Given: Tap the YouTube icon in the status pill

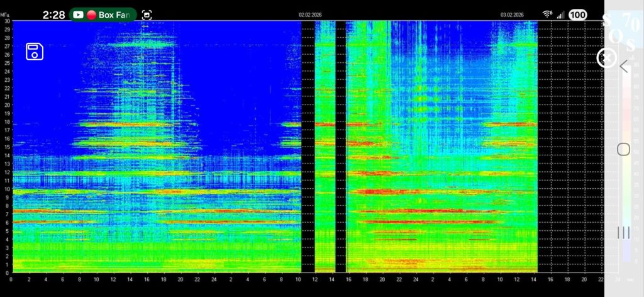Looking at the screenshot, I should click(x=79, y=14).
